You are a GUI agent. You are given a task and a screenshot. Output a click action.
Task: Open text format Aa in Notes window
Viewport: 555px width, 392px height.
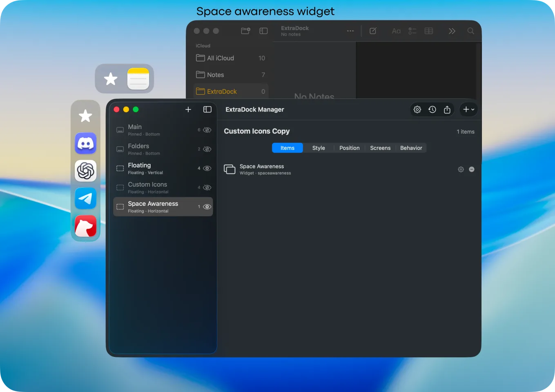click(x=396, y=31)
